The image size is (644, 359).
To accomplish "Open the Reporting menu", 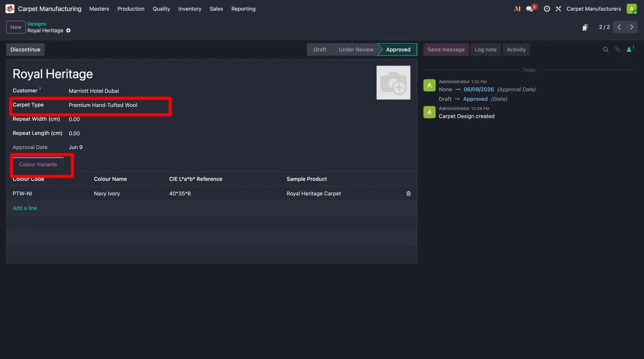I will coord(243,8).
